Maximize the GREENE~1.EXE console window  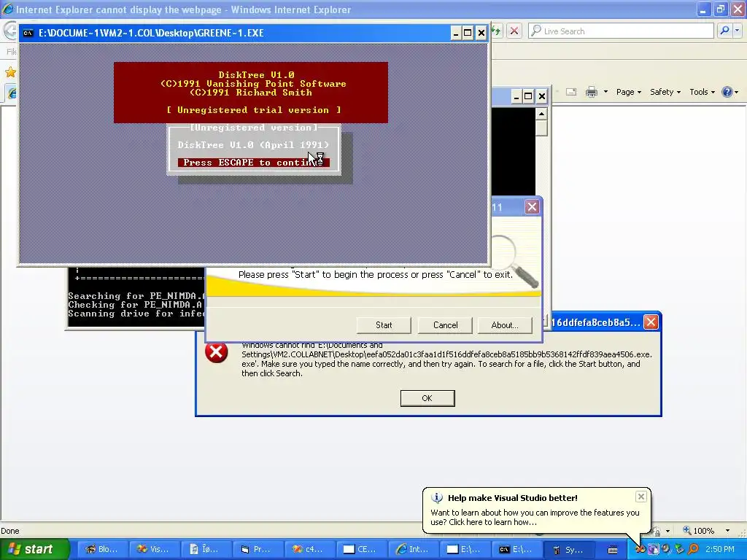tap(468, 33)
